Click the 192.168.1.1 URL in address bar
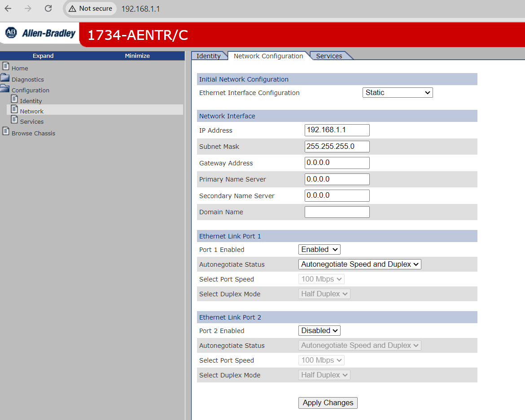 point(140,9)
